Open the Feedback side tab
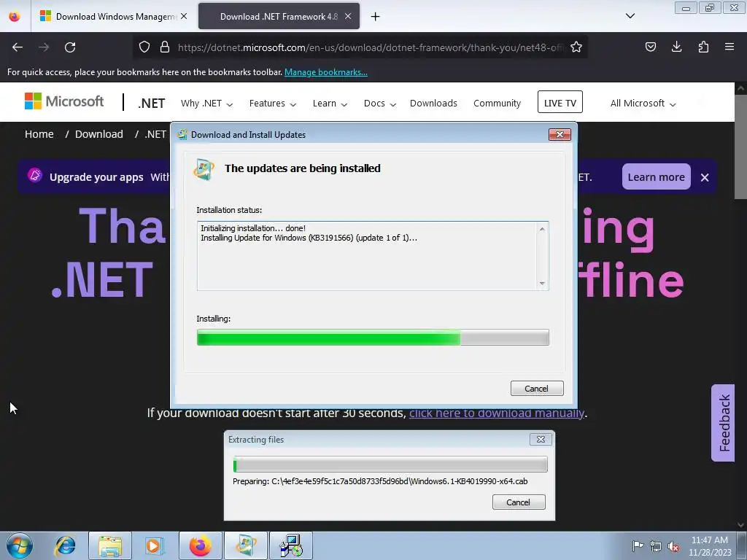The width and height of the screenshot is (747, 560). (724, 423)
